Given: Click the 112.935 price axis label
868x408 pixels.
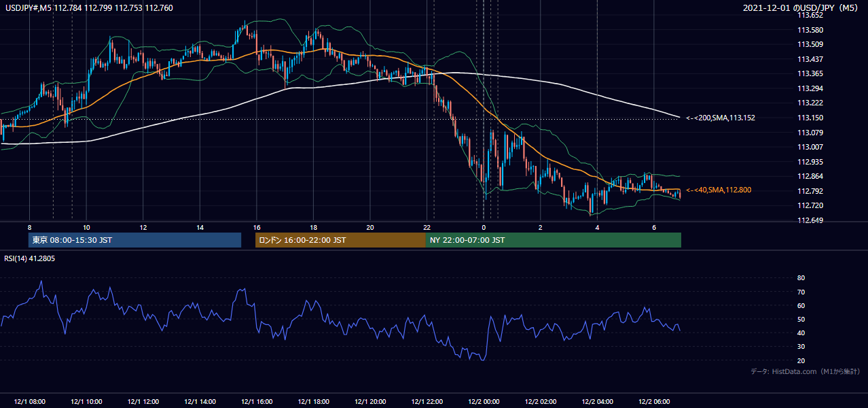Looking at the screenshot, I should (x=810, y=161).
